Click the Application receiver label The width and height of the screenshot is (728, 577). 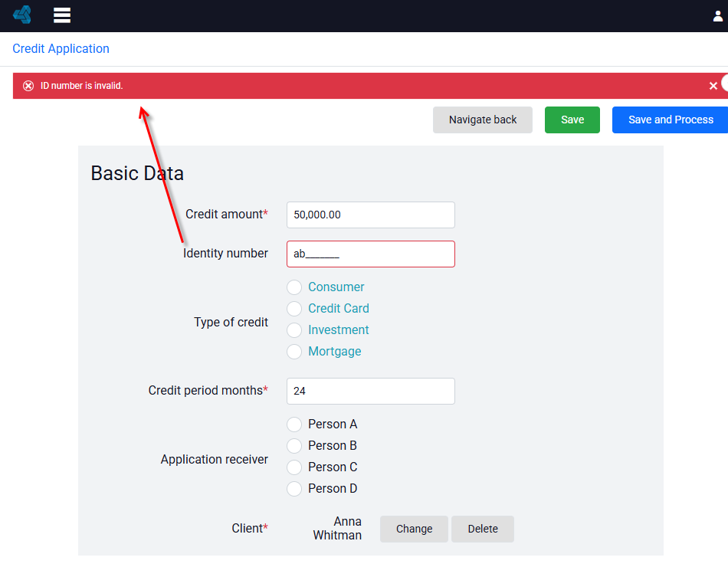point(214,459)
